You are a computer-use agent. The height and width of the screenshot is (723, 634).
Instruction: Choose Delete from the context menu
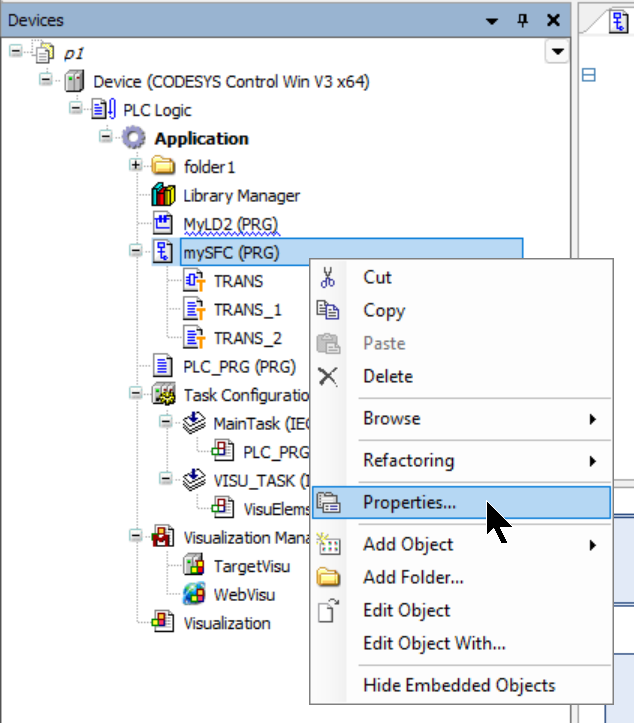462,376
